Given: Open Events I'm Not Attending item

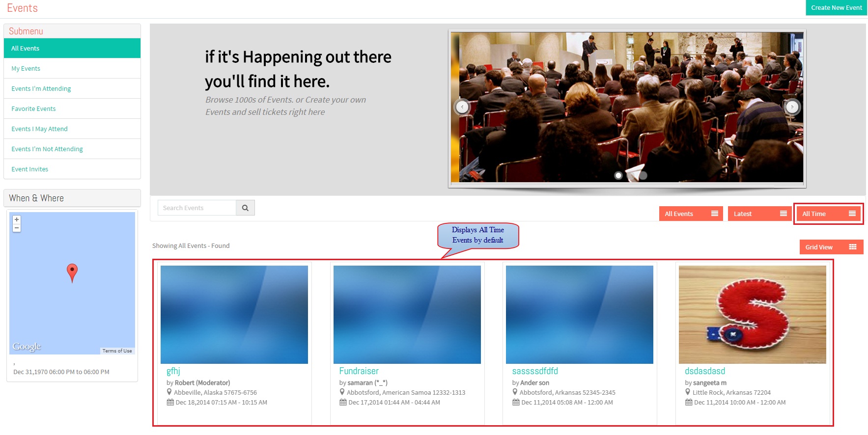Looking at the screenshot, I should (72, 149).
